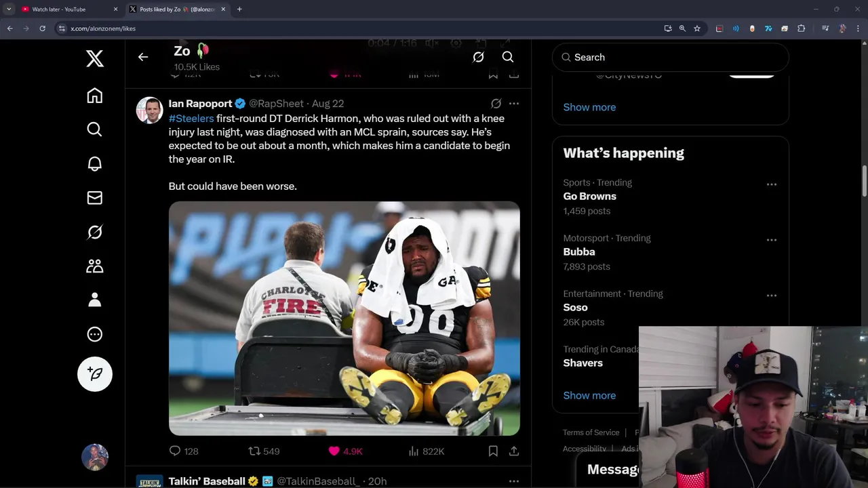868x488 pixels.
Task: Open Derrick Harmon cart photo
Action: point(344,318)
